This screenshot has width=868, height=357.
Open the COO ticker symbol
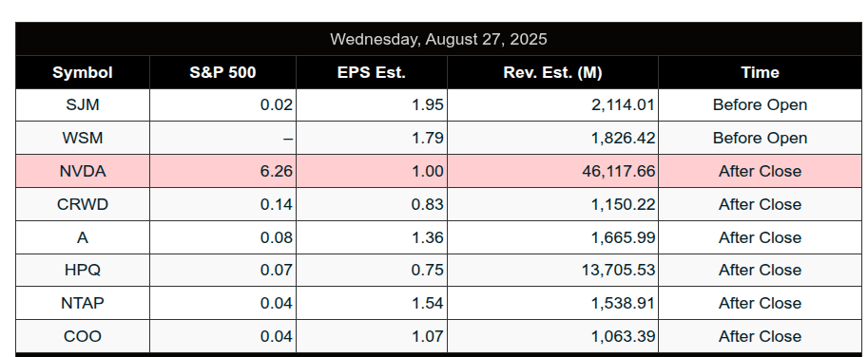pyautogui.click(x=83, y=336)
